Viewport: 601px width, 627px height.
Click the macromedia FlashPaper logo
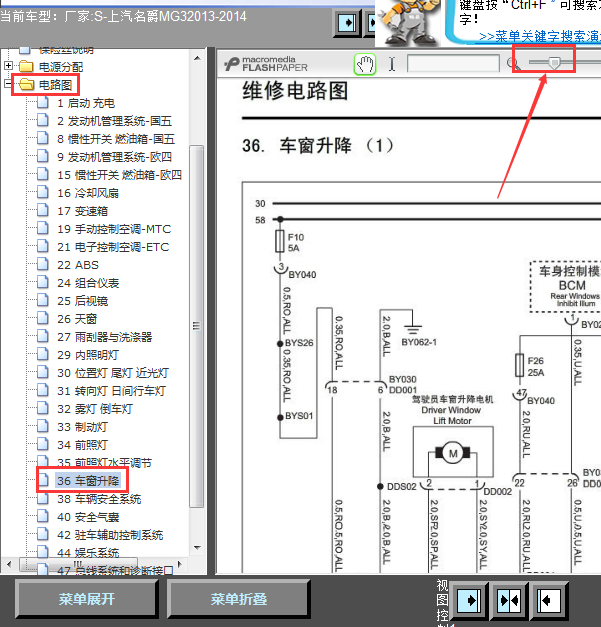click(266, 64)
